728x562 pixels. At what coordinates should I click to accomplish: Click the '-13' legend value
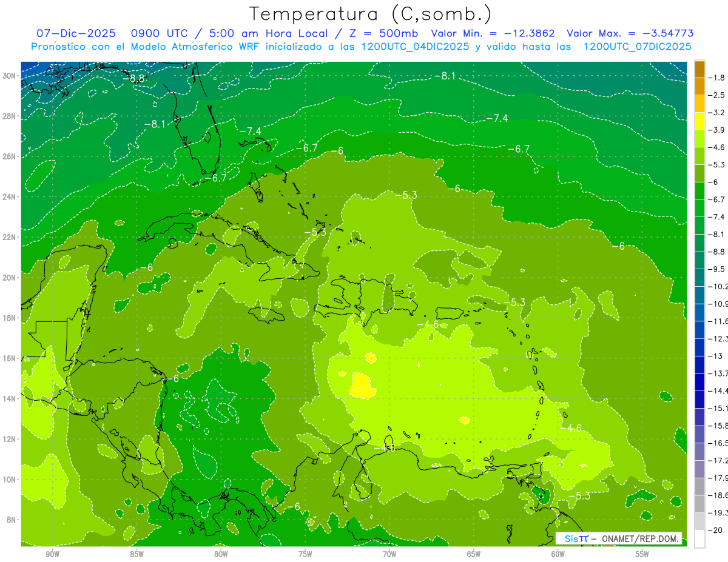[715, 356]
